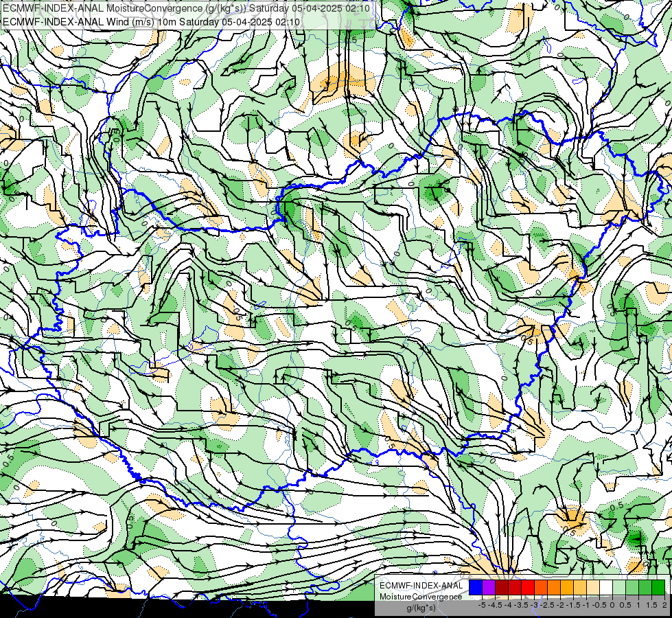
Task: Click the 'Wind (m/s) 10m' title line
Action: 151,22
